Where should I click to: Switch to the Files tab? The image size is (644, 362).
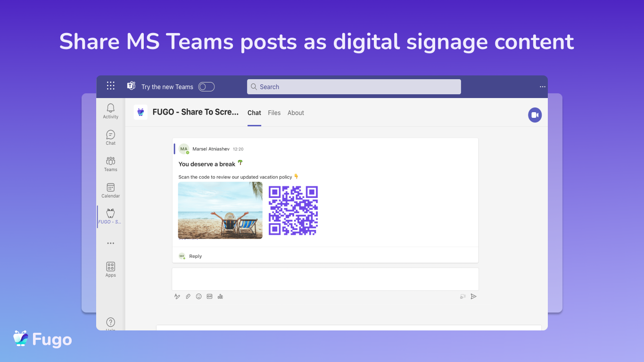tap(274, 113)
